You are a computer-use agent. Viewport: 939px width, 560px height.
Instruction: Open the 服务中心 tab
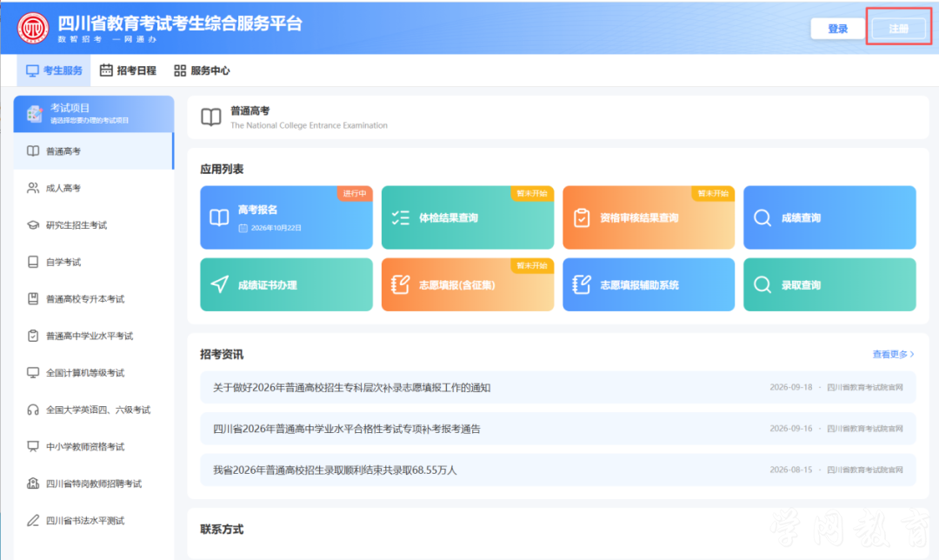click(x=202, y=70)
